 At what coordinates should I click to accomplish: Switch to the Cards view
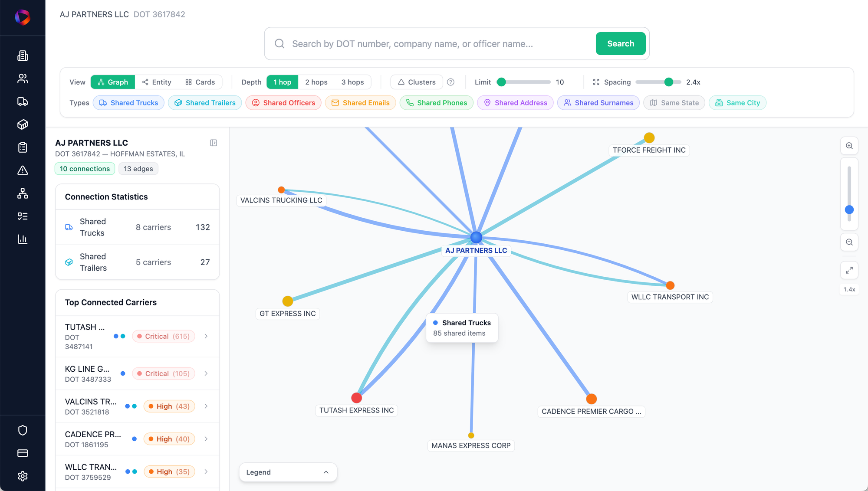click(200, 82)
